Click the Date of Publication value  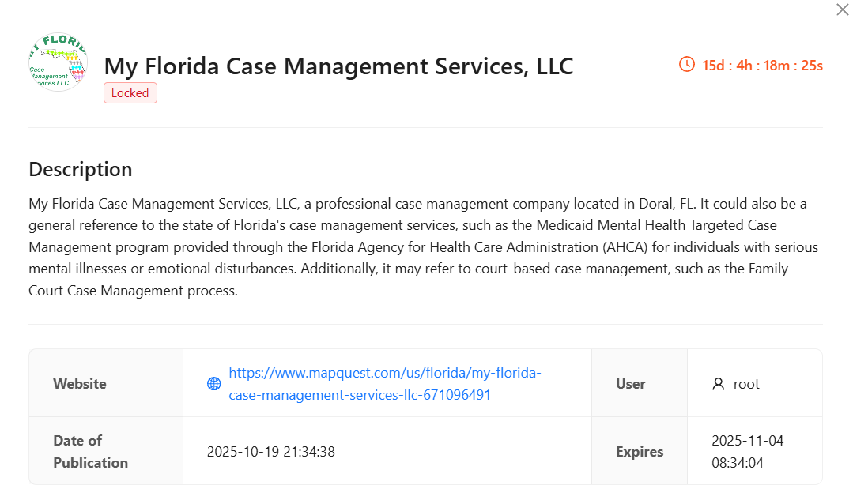click(x=270, y=451)
